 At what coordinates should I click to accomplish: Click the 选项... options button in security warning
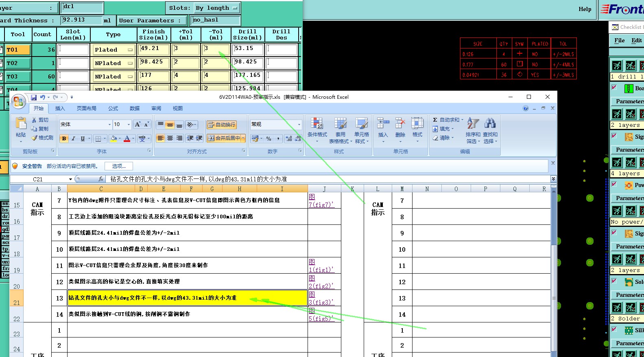pyautogui.click(x=119, y=166)
